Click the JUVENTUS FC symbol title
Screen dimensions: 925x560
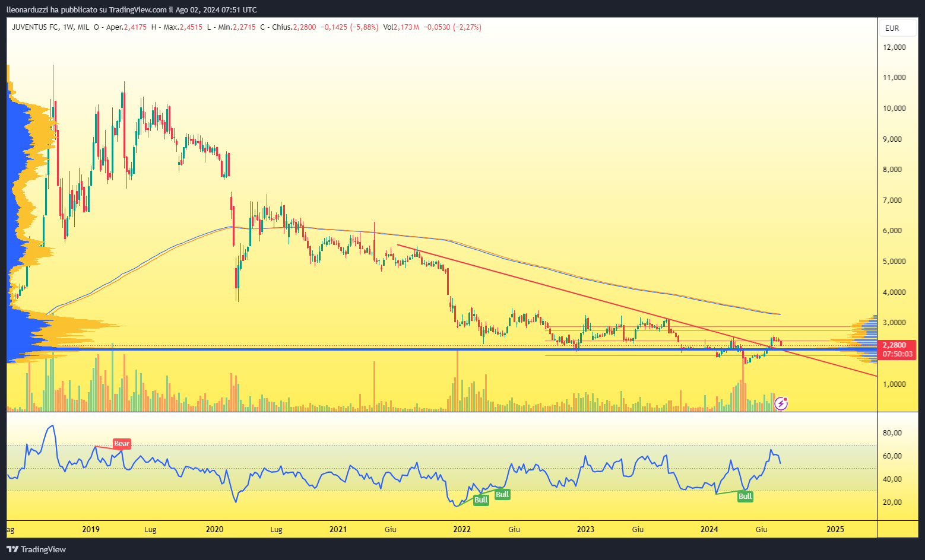pos(36,27)
